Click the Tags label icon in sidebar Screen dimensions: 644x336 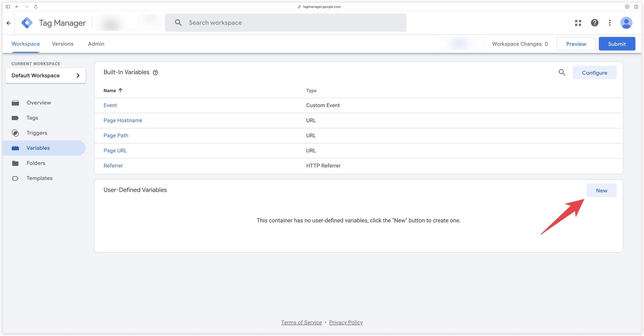pyautogui.click(x=15, y=118)
